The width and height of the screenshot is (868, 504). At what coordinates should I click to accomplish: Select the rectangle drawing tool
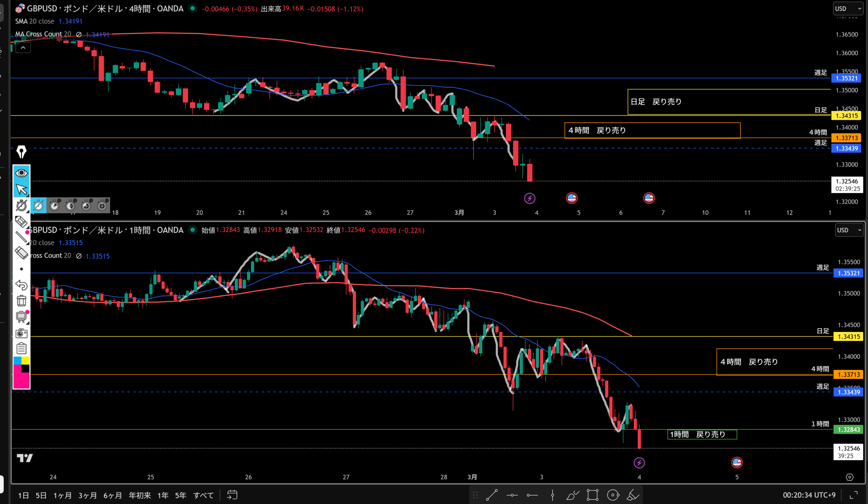tap(592, 495)
